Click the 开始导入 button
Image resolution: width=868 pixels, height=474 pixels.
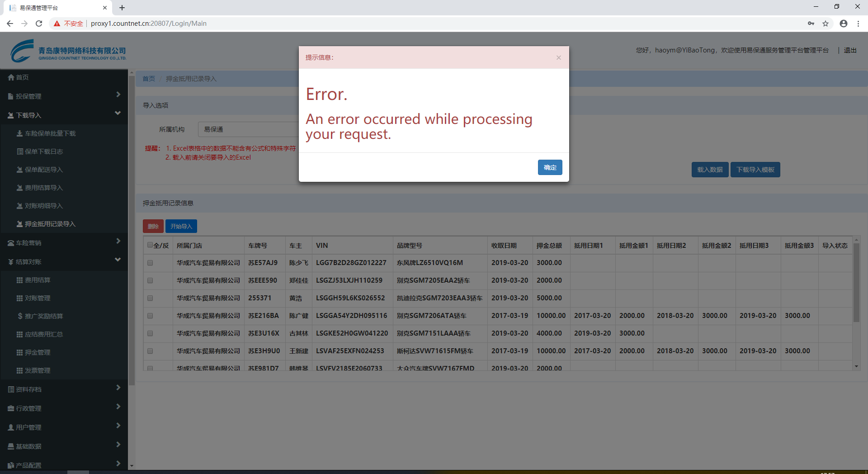point(181,226)
